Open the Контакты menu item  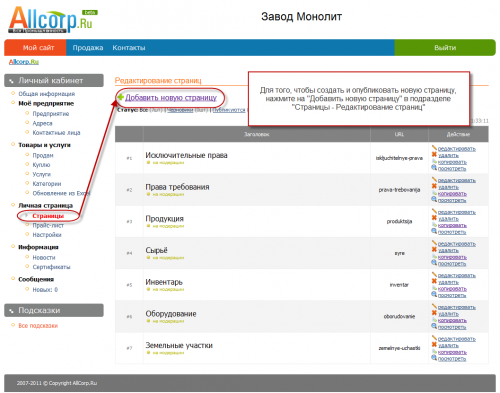pos(129,48)
